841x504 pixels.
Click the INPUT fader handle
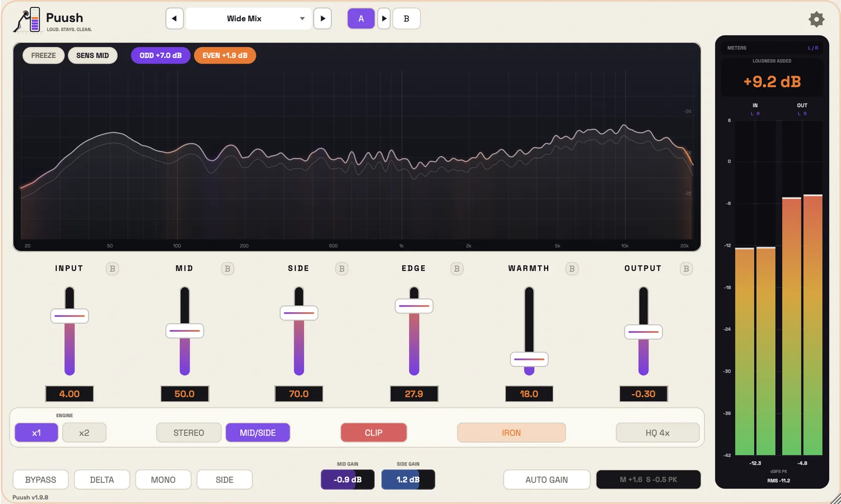69,316
